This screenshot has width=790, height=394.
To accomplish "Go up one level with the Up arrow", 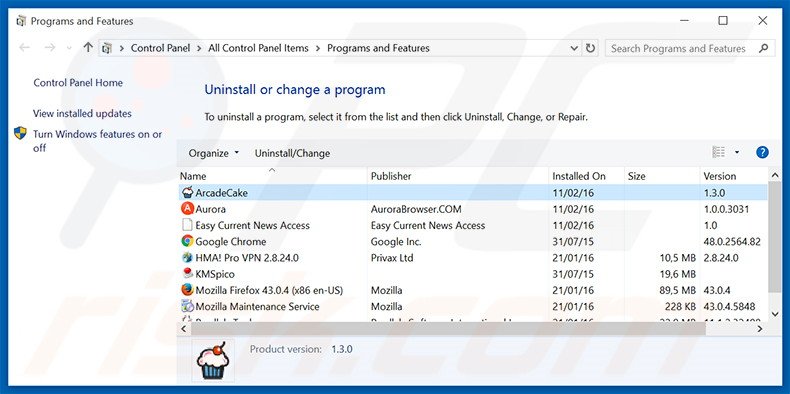I will (88, 47).
